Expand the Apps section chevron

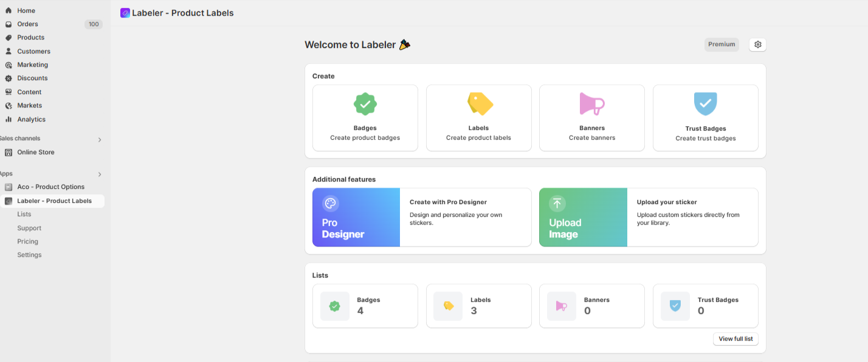click(100, 174)
